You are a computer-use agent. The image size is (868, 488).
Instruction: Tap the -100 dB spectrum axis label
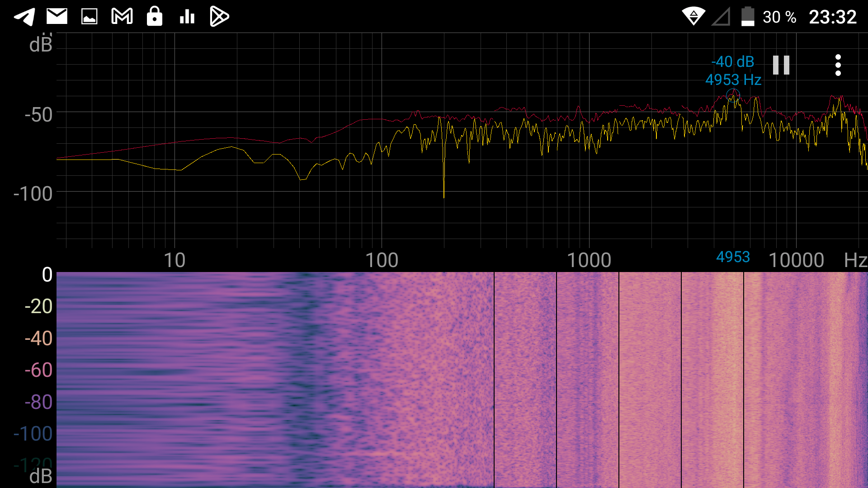[33, 194]
